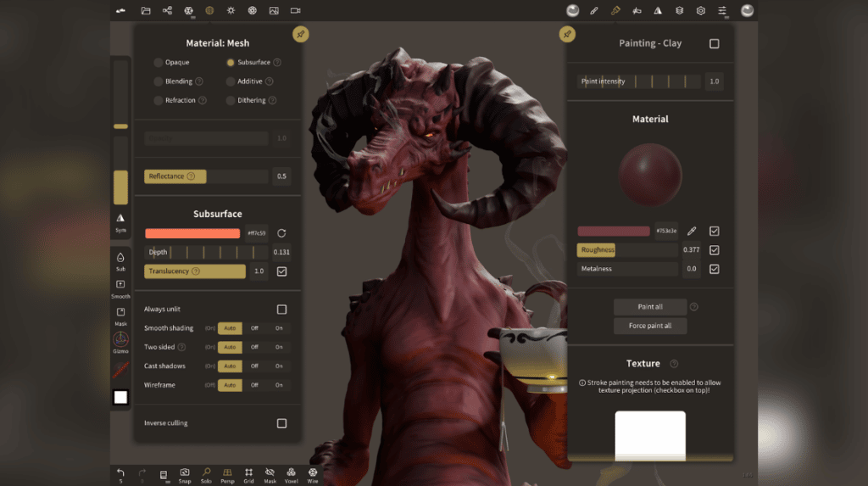868x486 pixels.
Task: Select the Additive material mode
Action: (244, 81)
